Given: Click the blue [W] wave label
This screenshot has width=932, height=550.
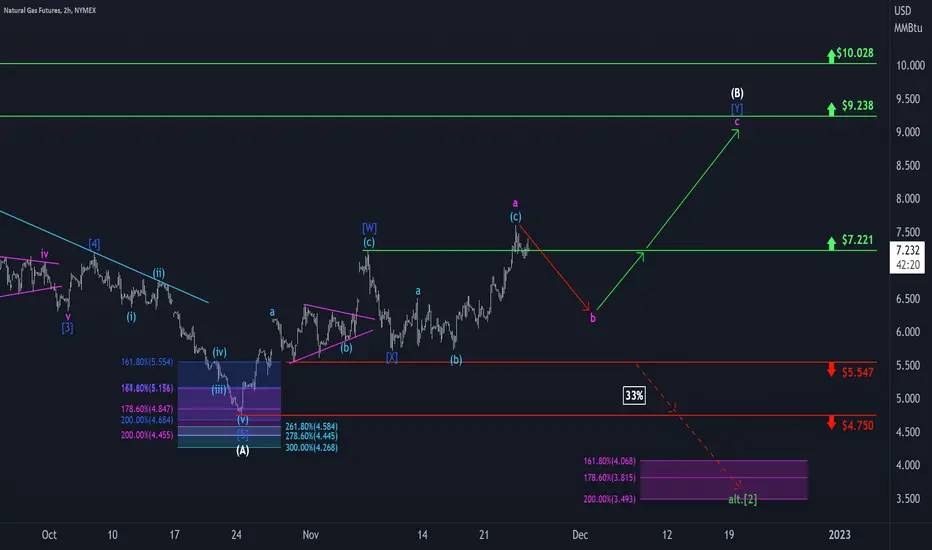Looking at the screenshot, I should point(369,228).
